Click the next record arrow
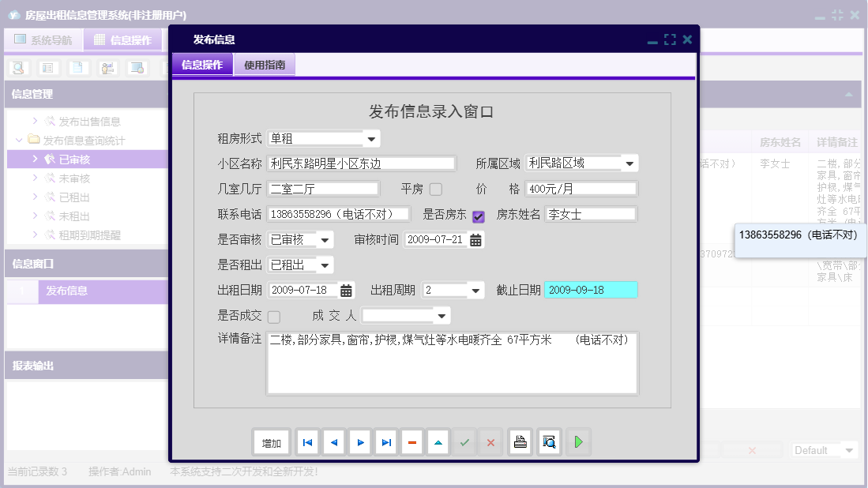Viewport: 868px width, 488px height. coord(359,442)
